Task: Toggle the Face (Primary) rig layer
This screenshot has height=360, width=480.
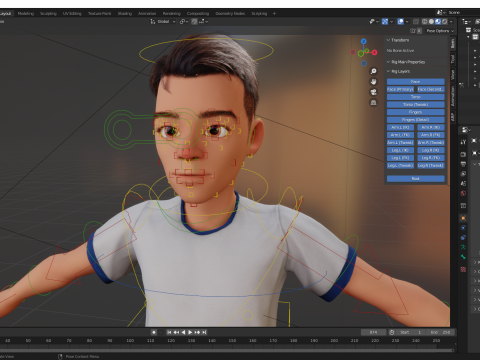Action: (400, 89)
